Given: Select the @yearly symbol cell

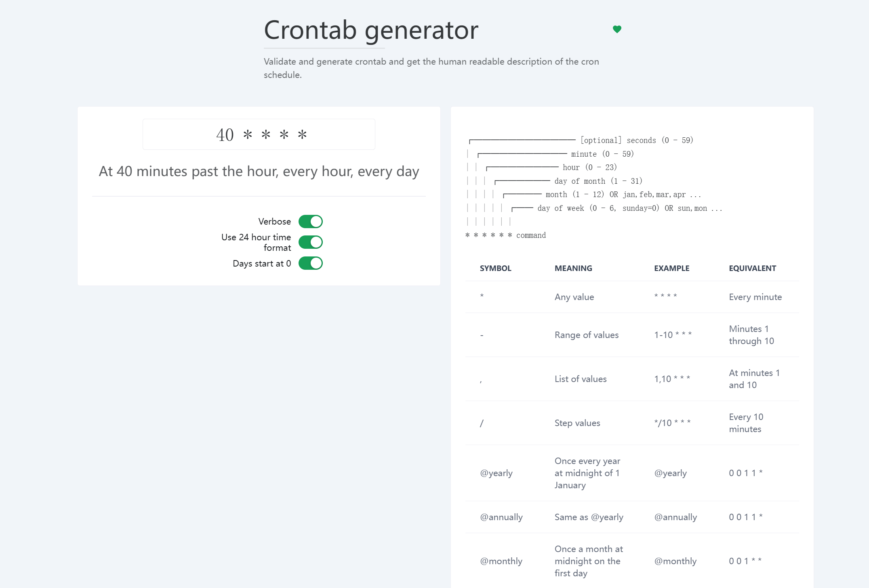Looking at the screenshot, I should coord(496,473).
